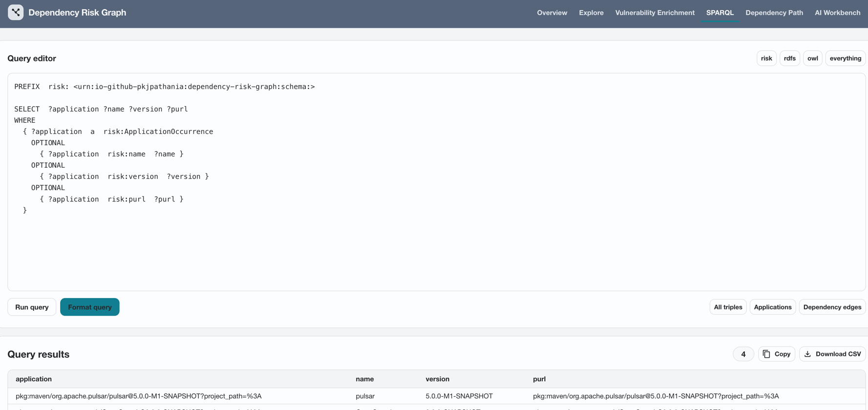Open the AI Workbench tab
868x410 pixels.
click(x=837, y=13)
